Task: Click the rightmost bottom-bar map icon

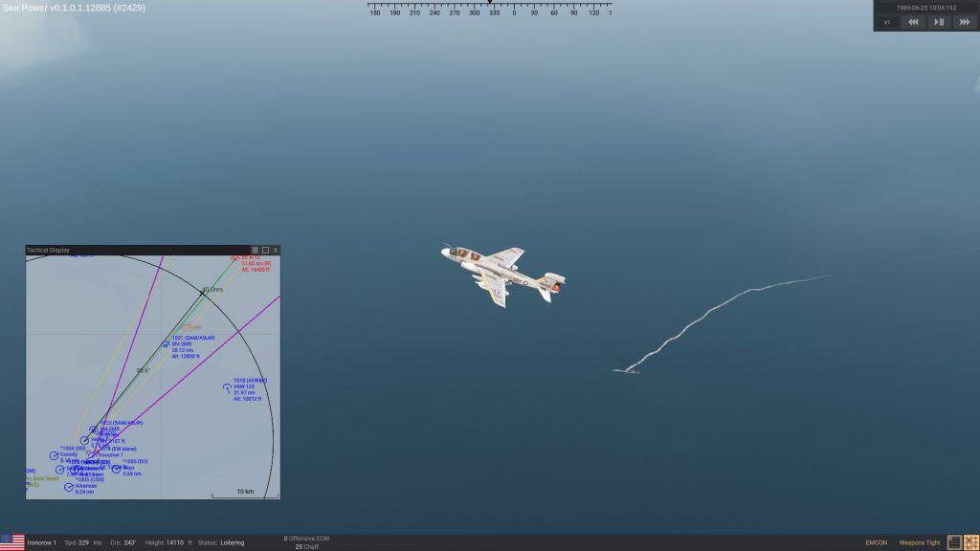Action: (970, 542)
